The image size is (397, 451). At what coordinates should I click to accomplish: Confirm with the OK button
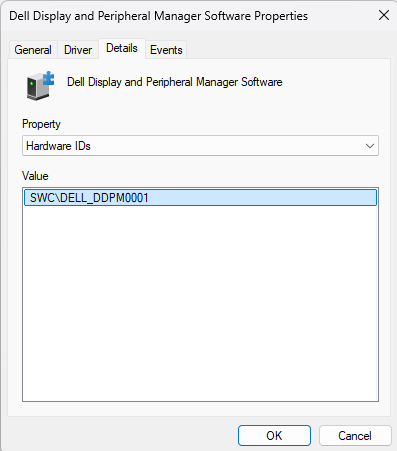click(274, 435)
